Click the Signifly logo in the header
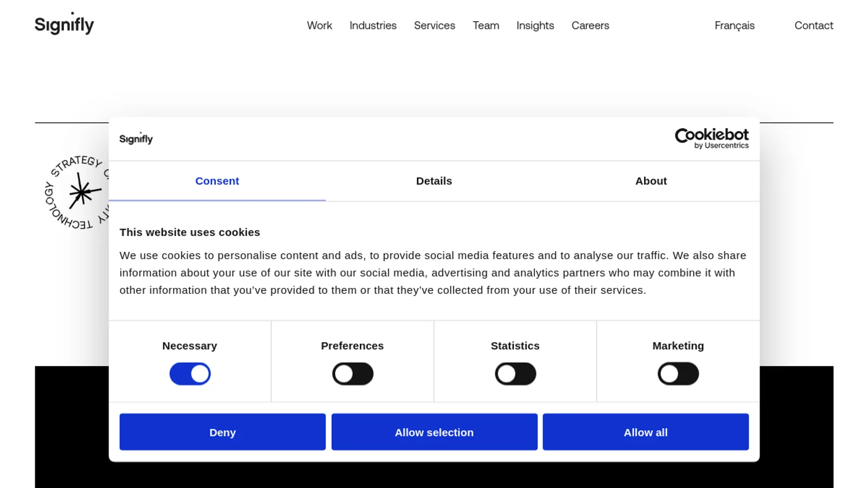This screenshot has height=488, width=868. click(x=64, y=23)
